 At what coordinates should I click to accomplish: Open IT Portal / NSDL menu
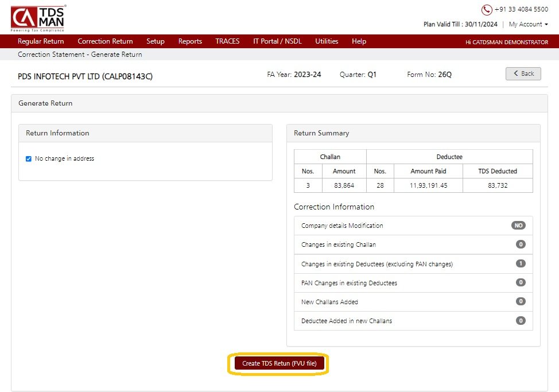click(x=277, y=41)
